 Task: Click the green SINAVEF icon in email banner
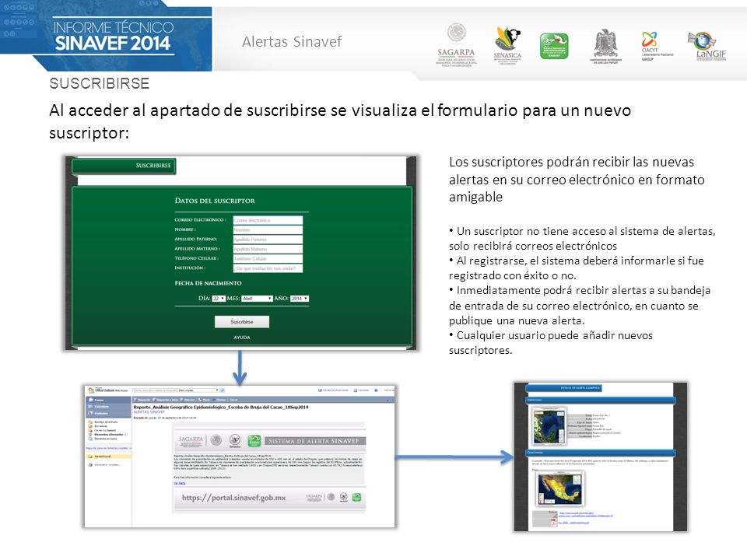pos(254,441)
